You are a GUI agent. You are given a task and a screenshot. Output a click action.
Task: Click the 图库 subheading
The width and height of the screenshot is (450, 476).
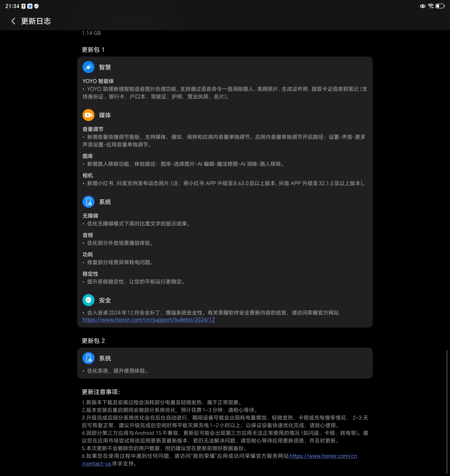(x=88, y=156)
